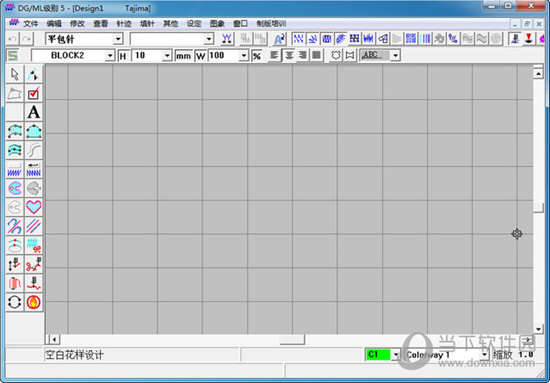The width and height of the screenshot is (550, 383).
Task: Click the circular arrows tool
Action: click(x=15, y=302)
